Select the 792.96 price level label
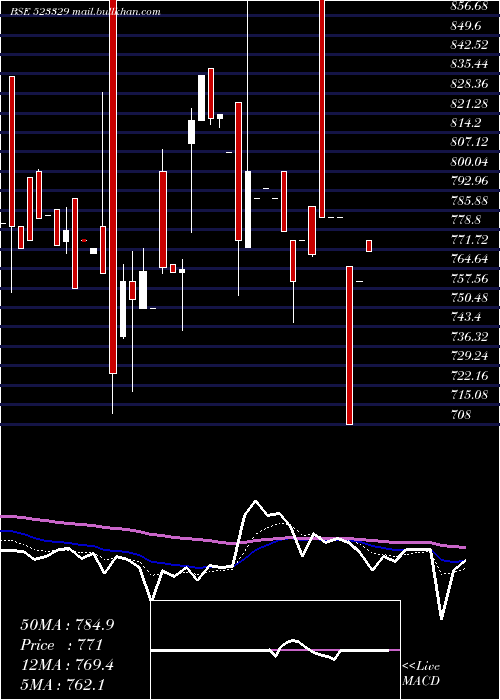 (470, 181)
